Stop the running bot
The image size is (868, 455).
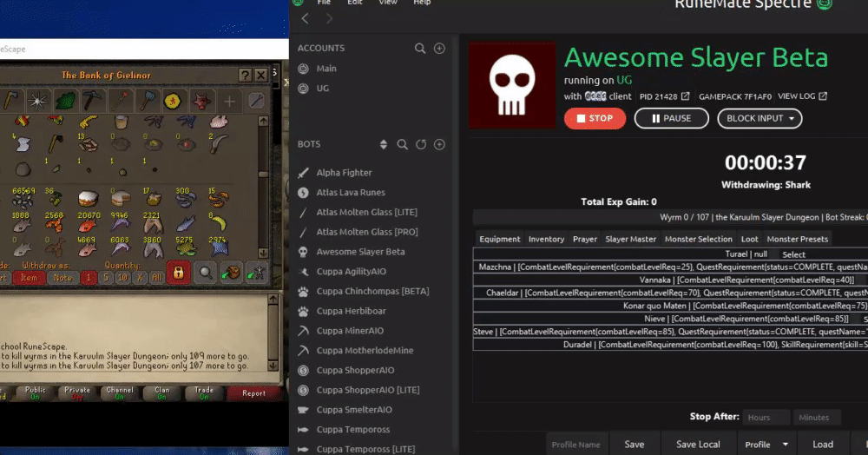tap(595, 118)
